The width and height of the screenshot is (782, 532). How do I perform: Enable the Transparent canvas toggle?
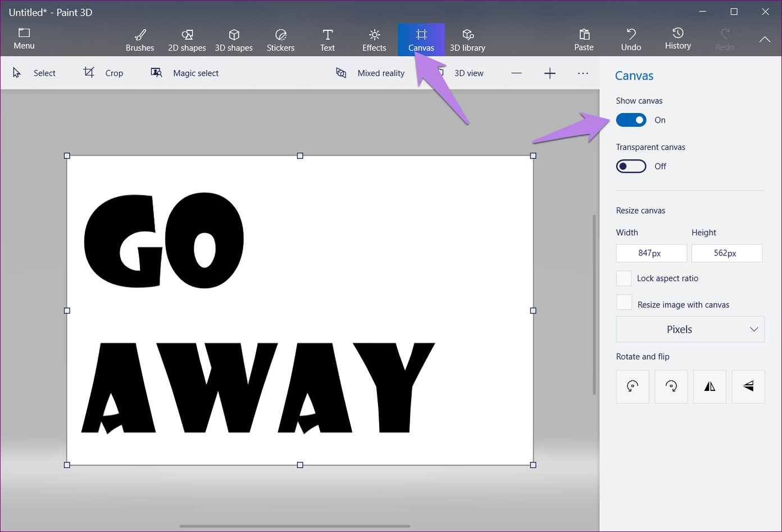tap(631, 166)
